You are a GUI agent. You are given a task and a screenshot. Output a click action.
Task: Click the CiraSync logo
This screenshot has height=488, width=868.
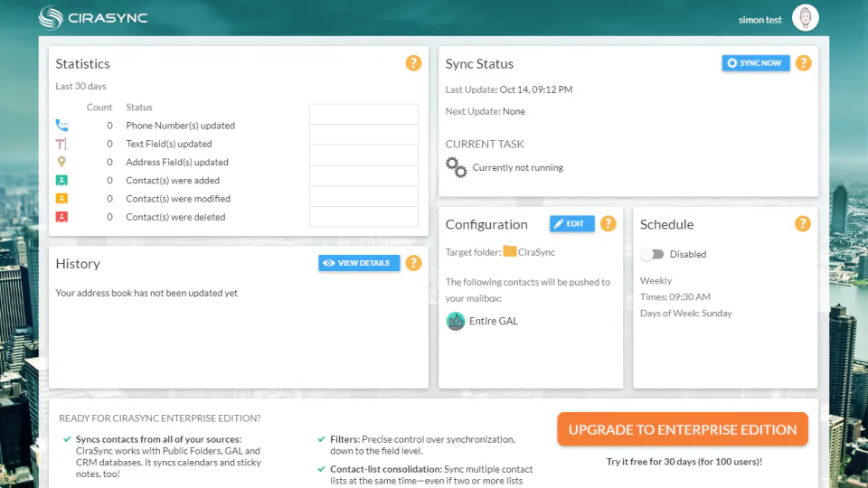[93, 18]
